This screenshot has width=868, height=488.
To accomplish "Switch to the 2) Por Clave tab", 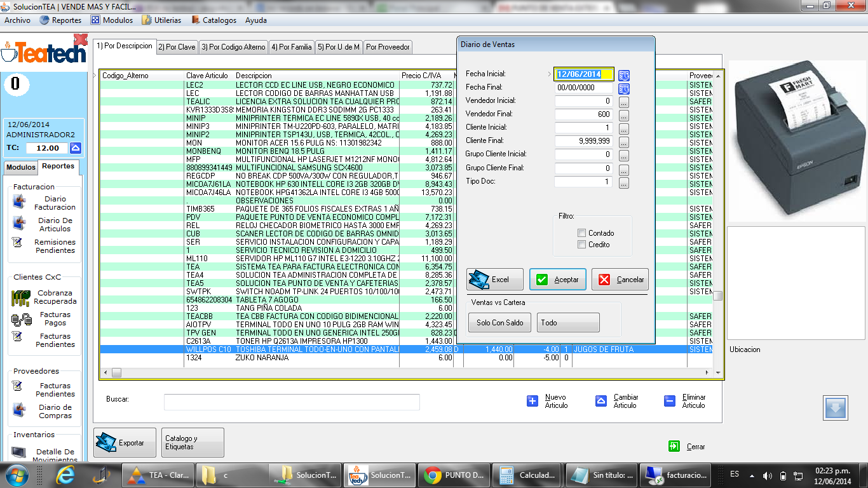I will (x=177, y=46).
